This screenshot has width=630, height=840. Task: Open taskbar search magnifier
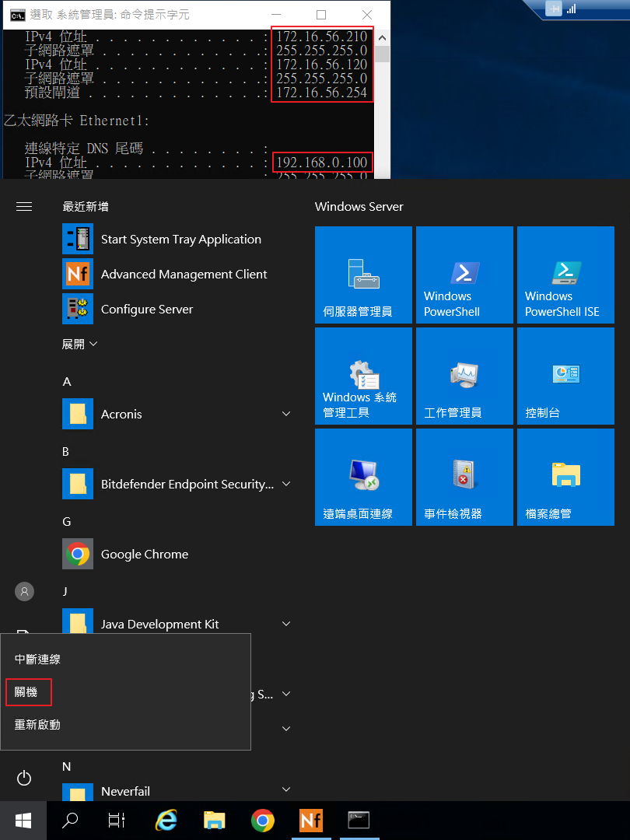tap(70, 821)
